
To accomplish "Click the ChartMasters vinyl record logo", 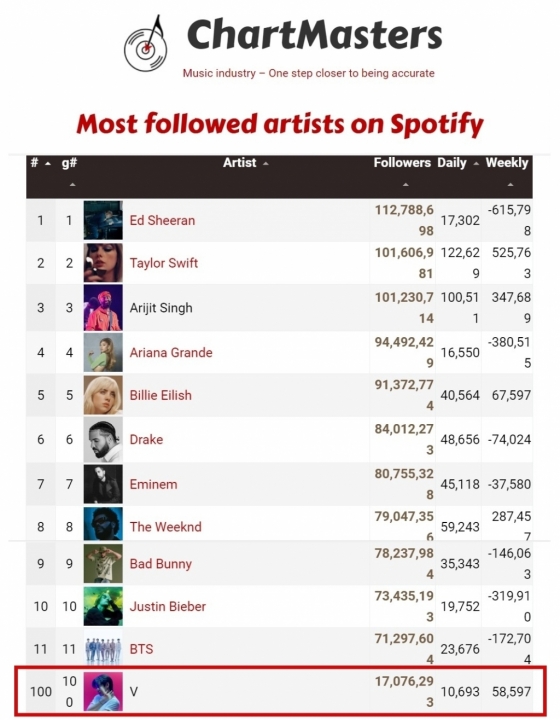I will (x=146, y=44).
